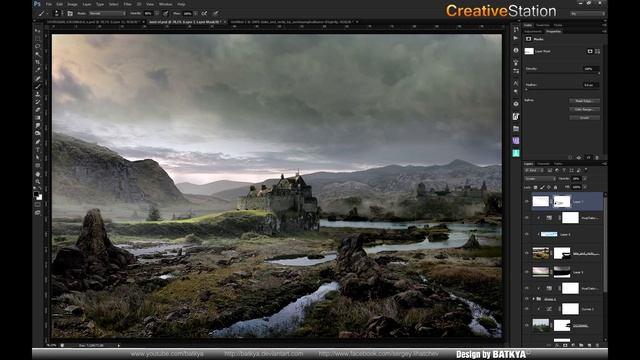Hide the grassy landscape photo layer
This screenshot has width=640, height=360.
(527, 253)
